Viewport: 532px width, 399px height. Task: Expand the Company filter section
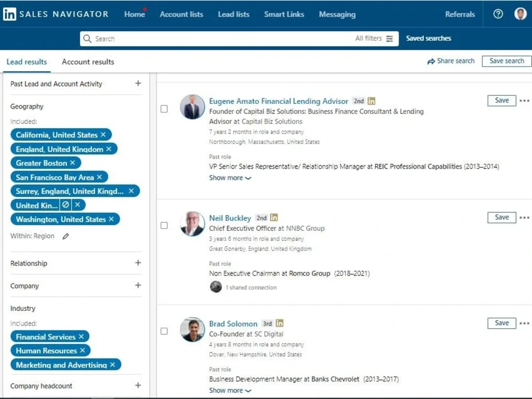138,285
